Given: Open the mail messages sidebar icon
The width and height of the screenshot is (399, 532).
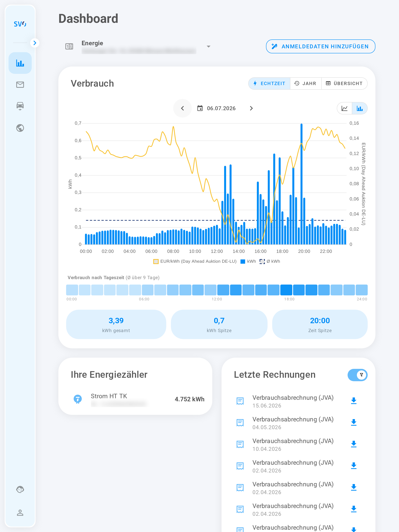Looking at the screenshot, I should (20, 85).
